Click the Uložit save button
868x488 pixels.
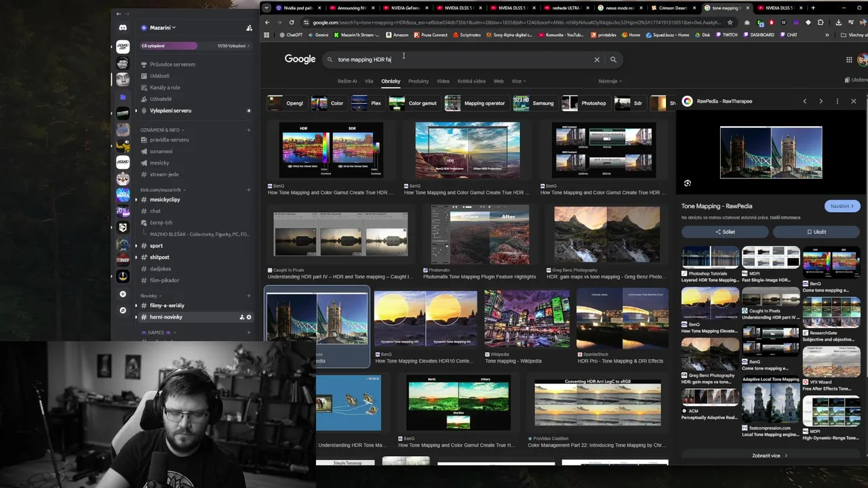[x=816, y=232]
